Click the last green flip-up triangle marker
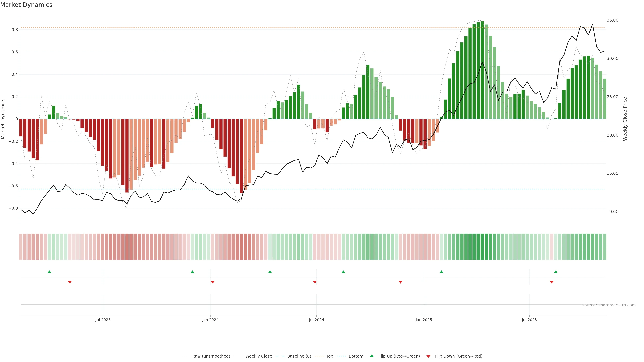644x362 pixels. click(x=555, y=272)
